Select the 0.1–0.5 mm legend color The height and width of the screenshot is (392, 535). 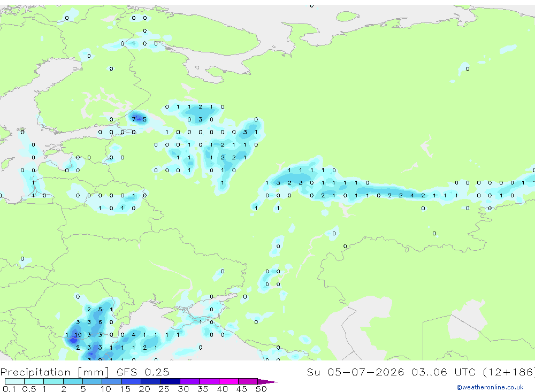[x=14, y=381]
